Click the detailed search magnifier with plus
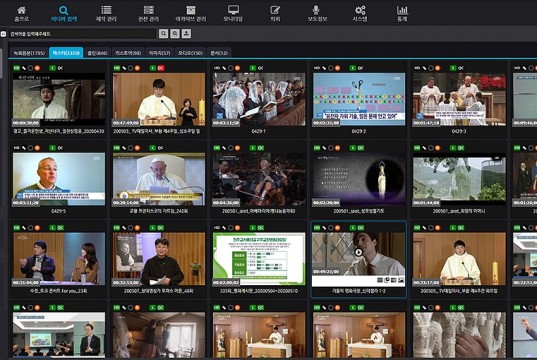Screen dimensions: 537x360 tap(175, 33)
